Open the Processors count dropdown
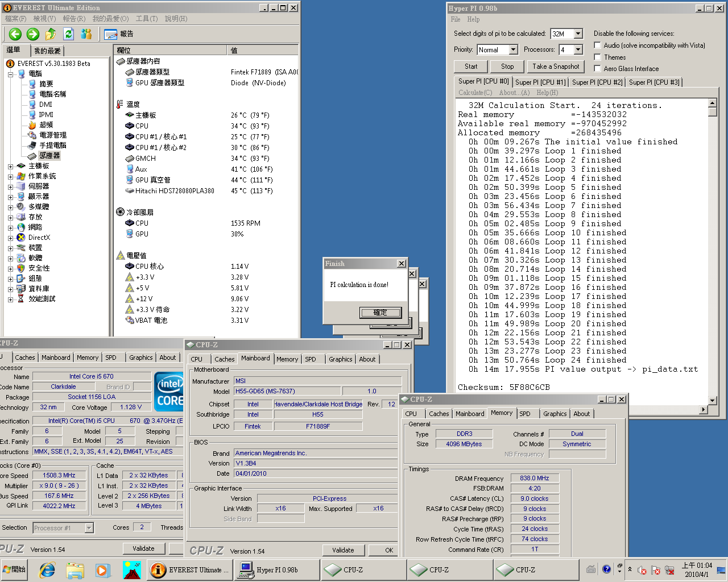Viewport: 728px width, 582px height. [578, 49]
